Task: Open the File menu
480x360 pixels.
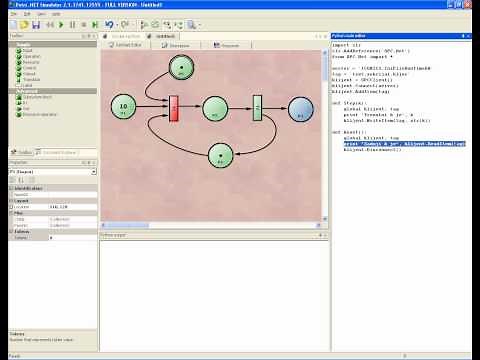Action: coord(14,14)
